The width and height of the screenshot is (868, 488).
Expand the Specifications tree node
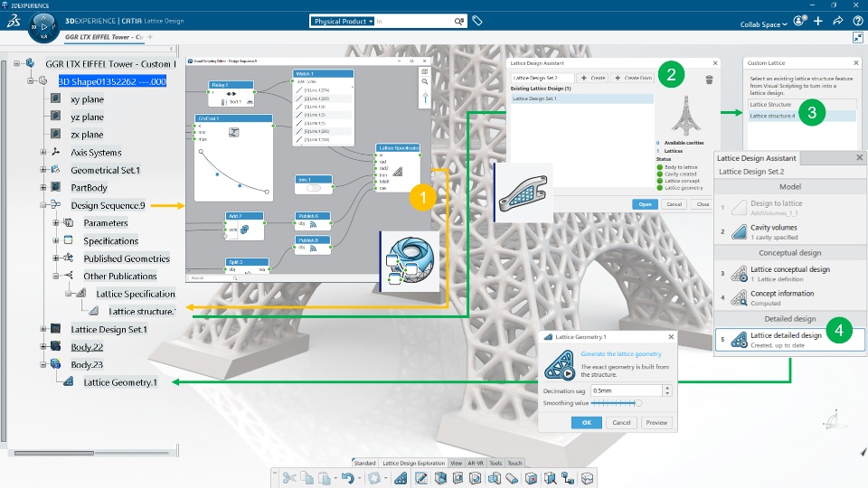[56, 240]
